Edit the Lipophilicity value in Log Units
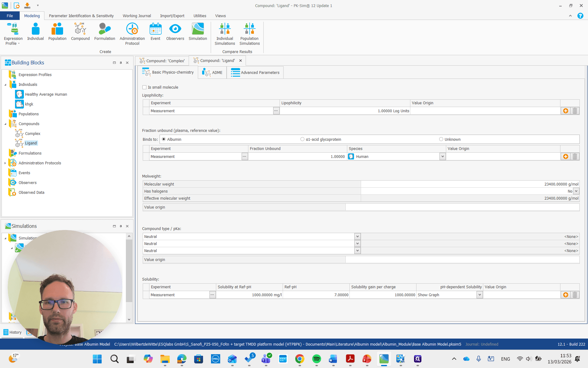The image size is (588, 368). tap(345, 111)
